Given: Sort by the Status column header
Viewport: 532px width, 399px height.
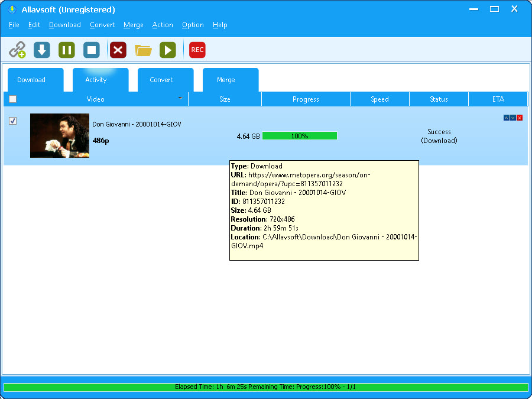Looking at the screenshot, I should pyautogui.click(x=439, y=99).
